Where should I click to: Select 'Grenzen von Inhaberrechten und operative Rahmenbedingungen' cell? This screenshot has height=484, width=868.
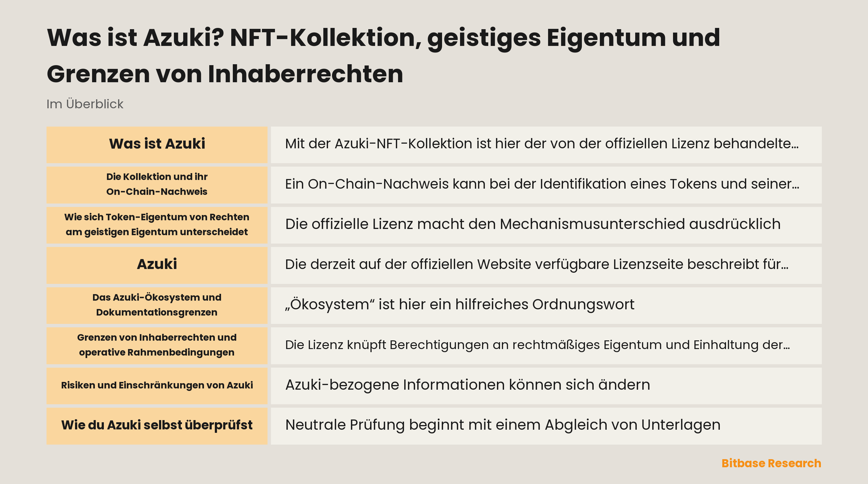[x=157, y=345]
